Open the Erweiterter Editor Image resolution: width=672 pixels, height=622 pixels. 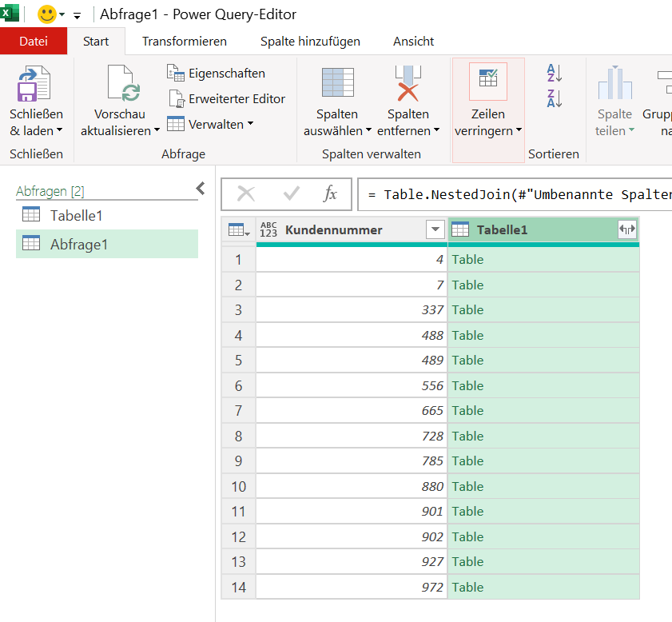click(x=226, y=99)
